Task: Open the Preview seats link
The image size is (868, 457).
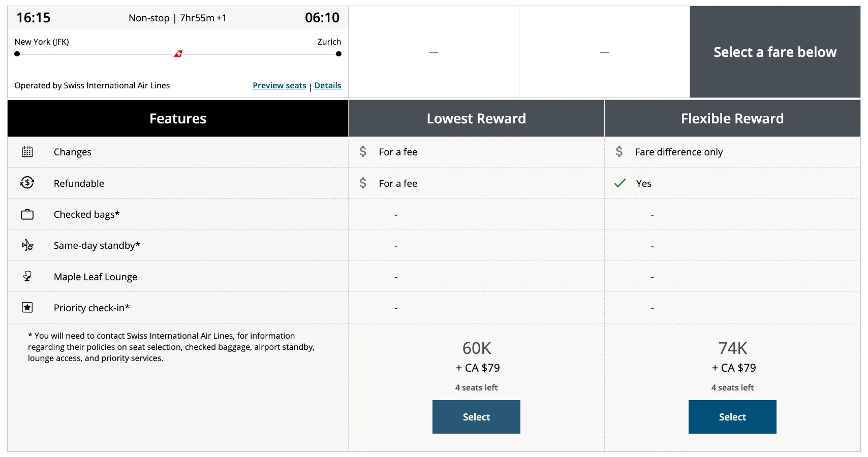Action: coord(280,85)
